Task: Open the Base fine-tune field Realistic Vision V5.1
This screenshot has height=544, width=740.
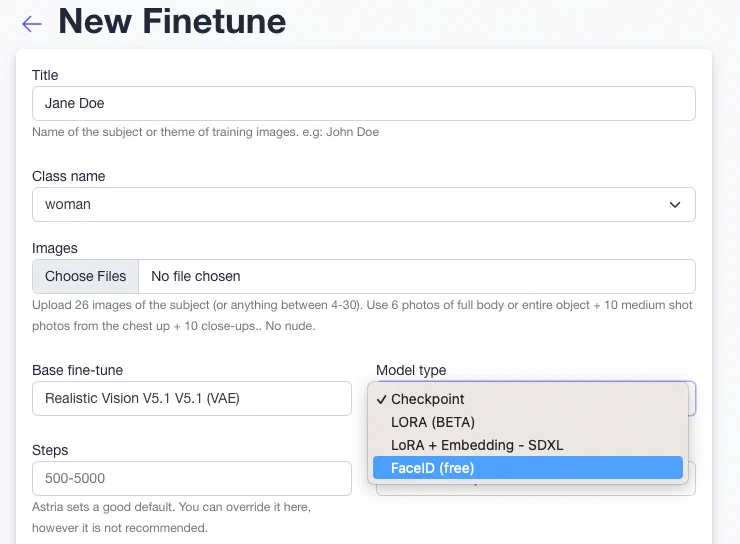Action: pos(192,398)
